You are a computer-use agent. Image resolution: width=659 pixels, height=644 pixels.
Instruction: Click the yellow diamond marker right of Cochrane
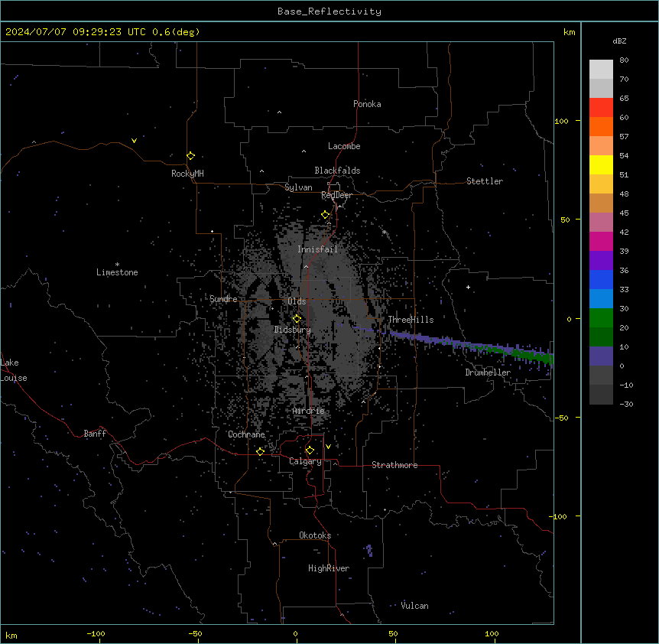pos(261,451)
